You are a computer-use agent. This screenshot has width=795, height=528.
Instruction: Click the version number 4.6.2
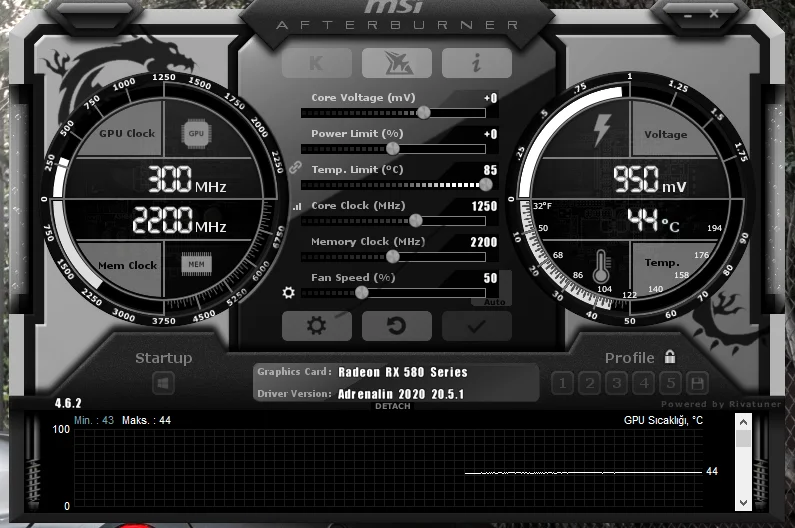pyautogui.click(x=68, y=403)
